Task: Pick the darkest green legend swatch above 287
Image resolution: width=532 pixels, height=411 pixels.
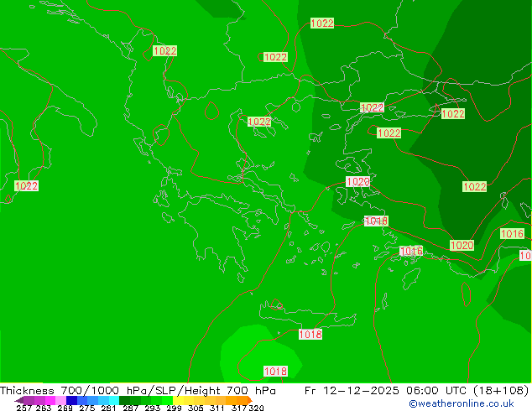Action: (x=124, y=400)
